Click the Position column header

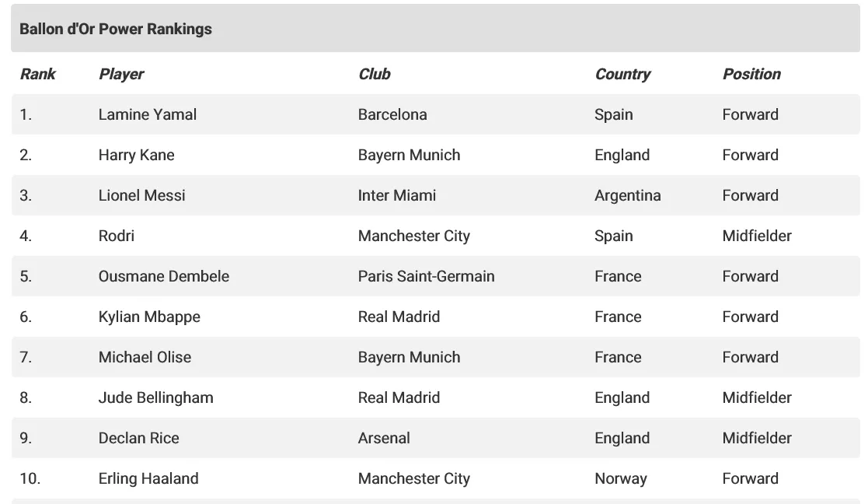[751, 74]
